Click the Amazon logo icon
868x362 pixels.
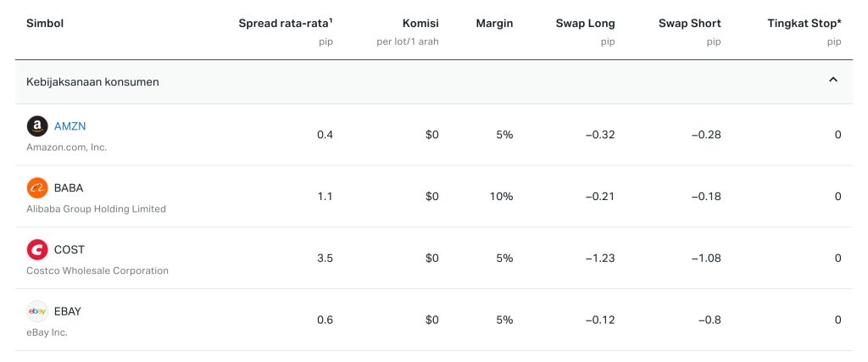37,126
